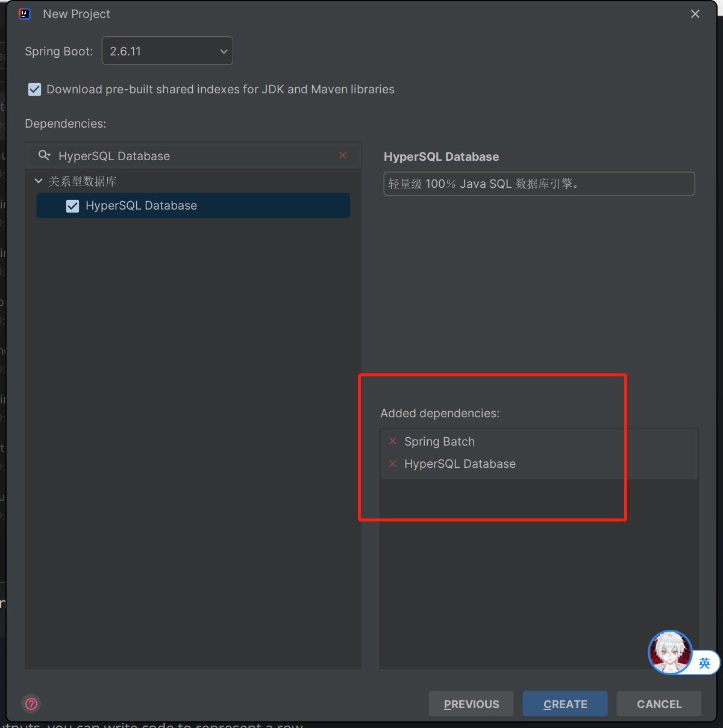723x728 pixels.
Task: Toggle the 英 input language indicator
Action: (x=704, y=663)
